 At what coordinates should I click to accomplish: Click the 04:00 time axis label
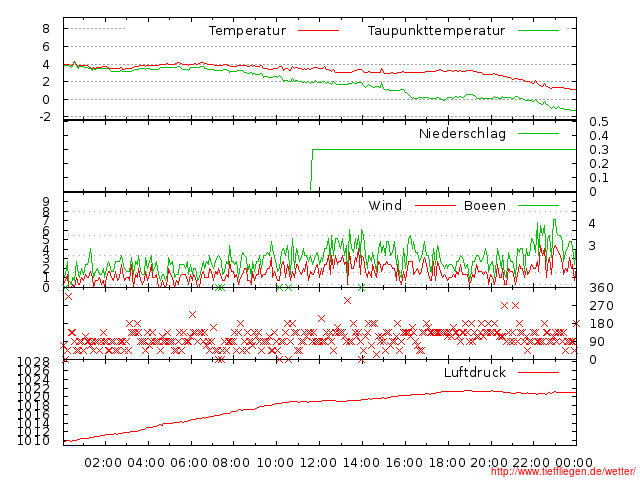[x=146, y=463]
